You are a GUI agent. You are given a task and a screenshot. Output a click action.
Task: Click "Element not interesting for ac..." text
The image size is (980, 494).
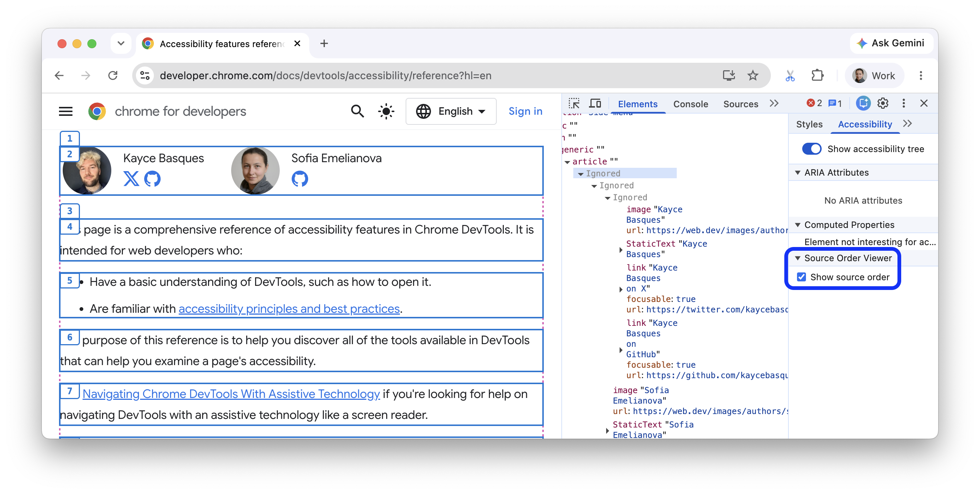870,242
